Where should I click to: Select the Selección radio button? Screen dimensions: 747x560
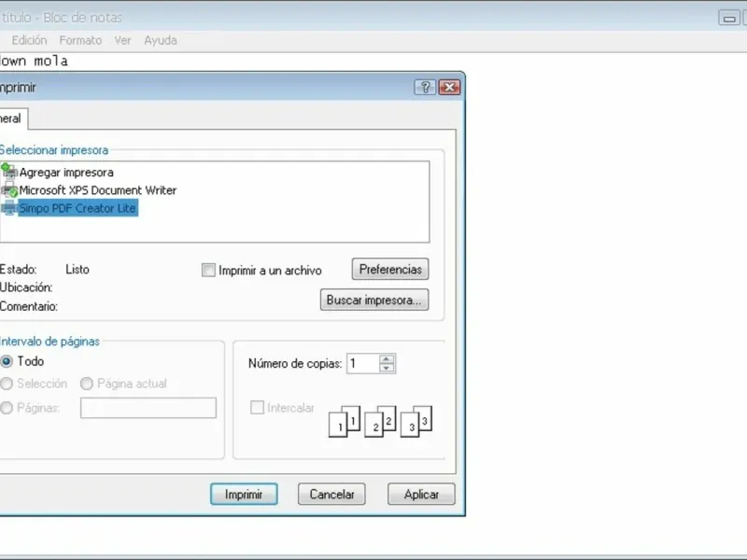[7, 384]
